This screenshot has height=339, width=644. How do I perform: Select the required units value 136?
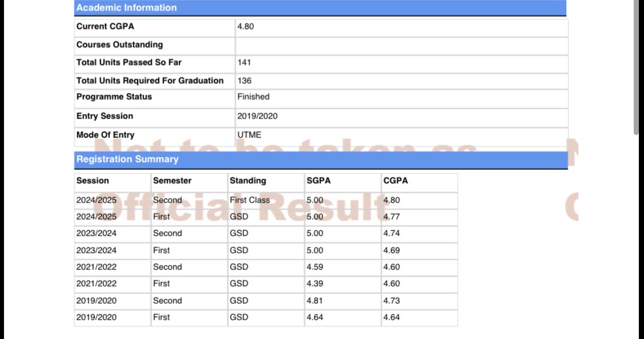(244, 81)
